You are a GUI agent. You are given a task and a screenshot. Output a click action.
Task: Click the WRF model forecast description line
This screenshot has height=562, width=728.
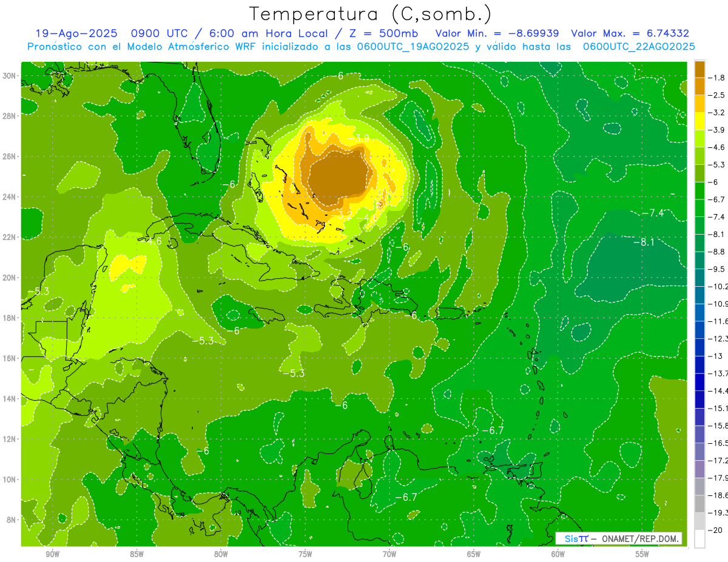pyautogui.click(x=361, y=47)
